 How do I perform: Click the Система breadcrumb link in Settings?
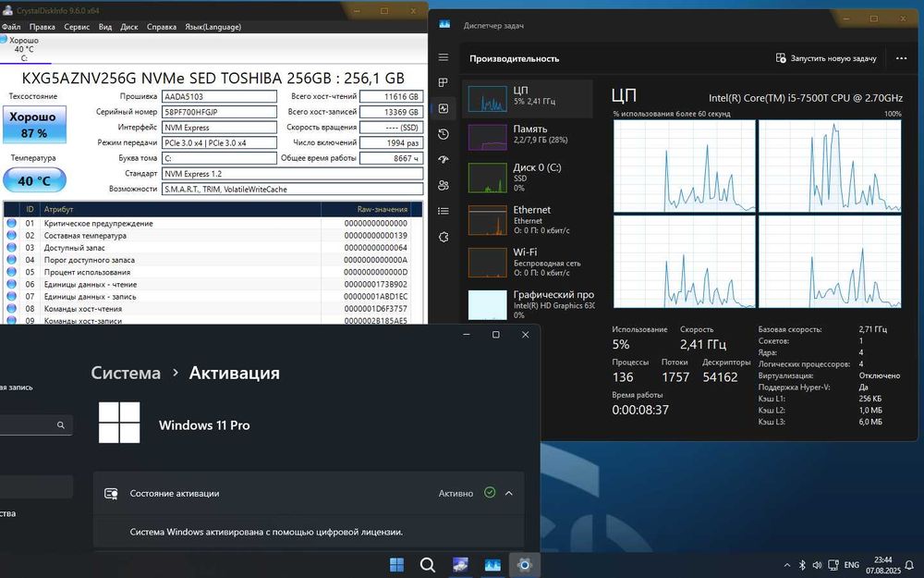[x=126, y=374]
